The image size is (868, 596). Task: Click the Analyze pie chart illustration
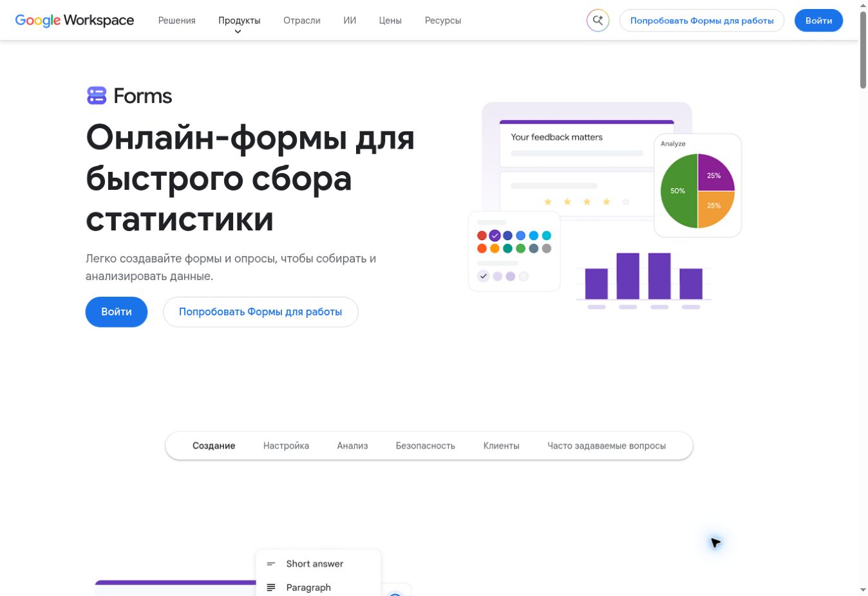[698, 185]
